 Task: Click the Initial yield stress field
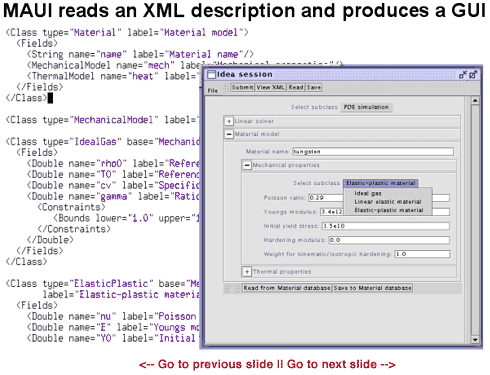point(385,226)
